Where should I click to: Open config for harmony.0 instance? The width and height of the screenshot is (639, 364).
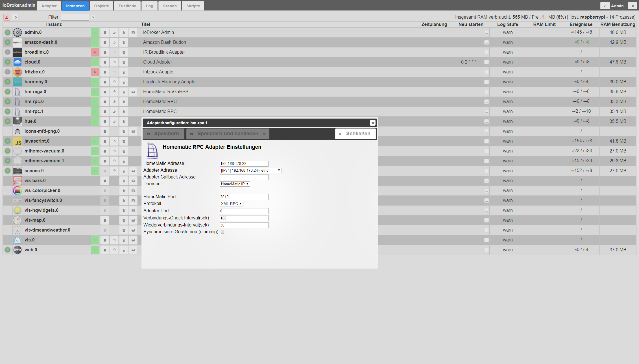coord(105,82)
